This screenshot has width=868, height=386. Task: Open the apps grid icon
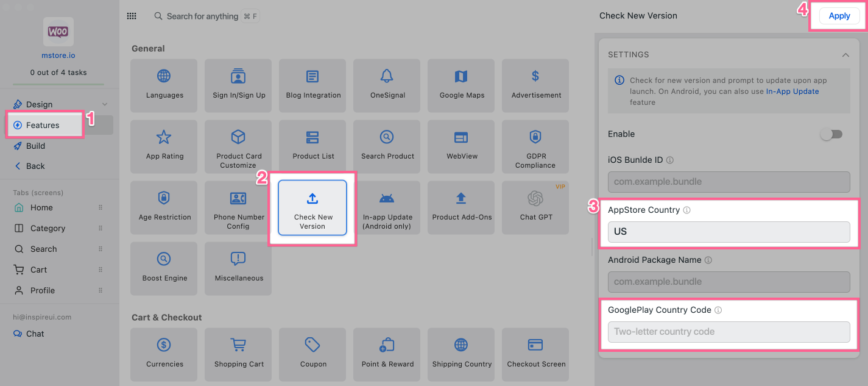tap(132, 16)
